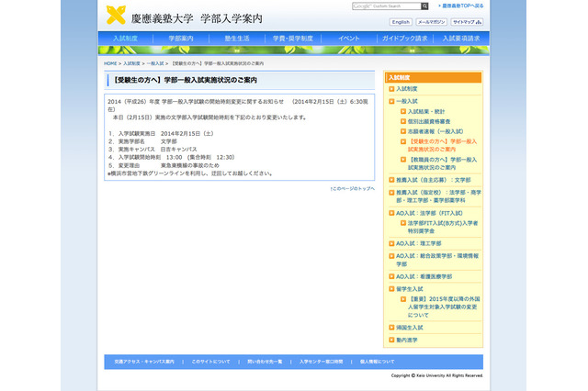The width and height of the screenshot is (588, 391).
Task: Click the arrow icon beside 法学部FIT入試(B方式)
Action: 403,223
